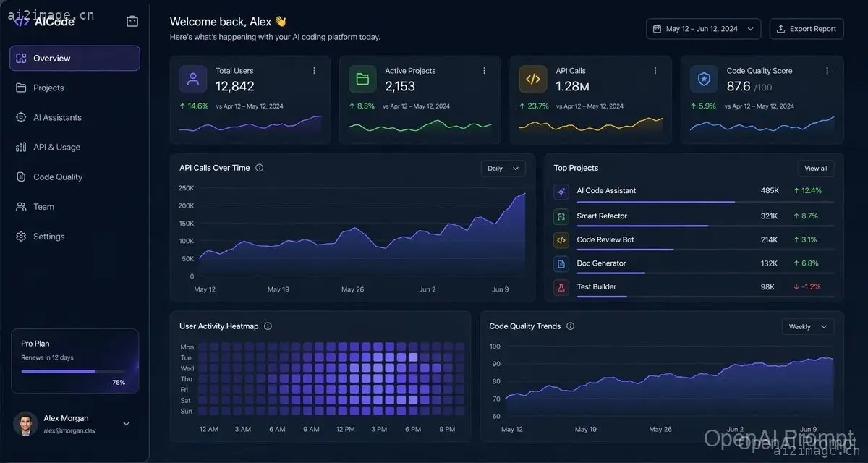
Task: Click the 12,842 total users value
Action: pyautogui.click(x=235, y=86)
